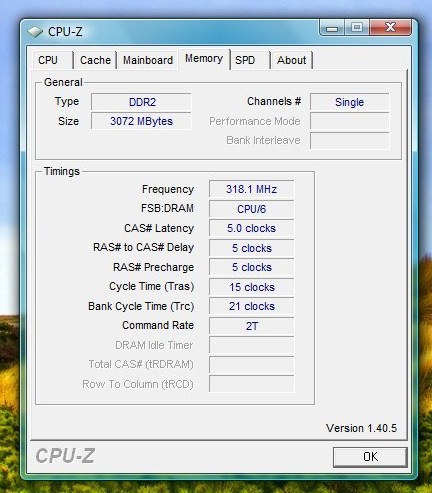Click the General group heading
The height and width of the screenshot is (493, 432).
tap(63, 82)
